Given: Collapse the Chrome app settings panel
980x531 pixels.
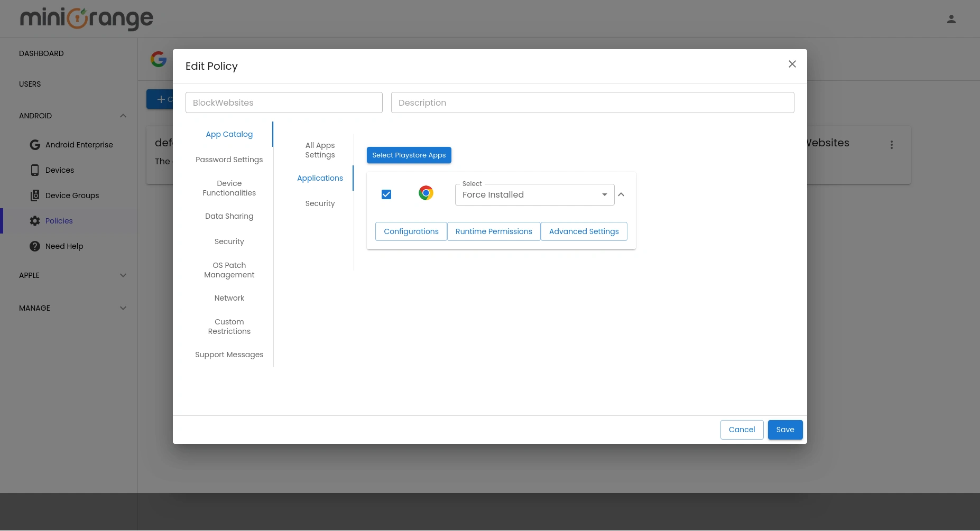Looking at the screenshot, I should click(x=621, y=195).
